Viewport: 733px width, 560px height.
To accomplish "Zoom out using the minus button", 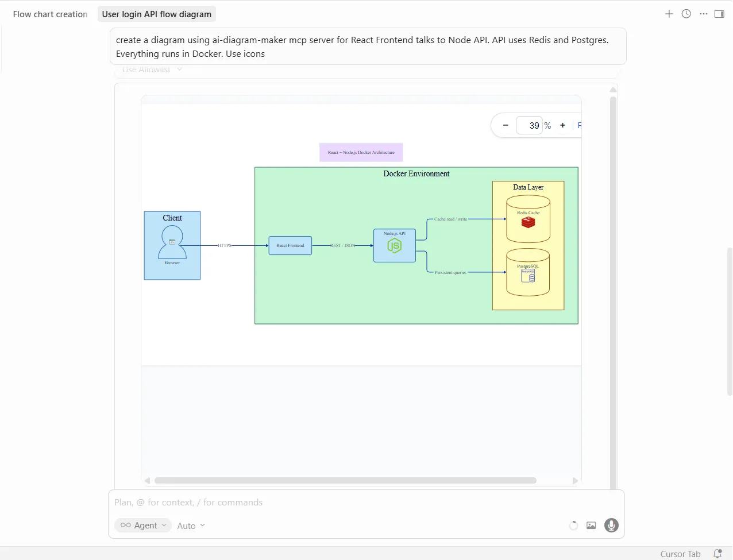I will pyautogui.click(x=505, y=125).
